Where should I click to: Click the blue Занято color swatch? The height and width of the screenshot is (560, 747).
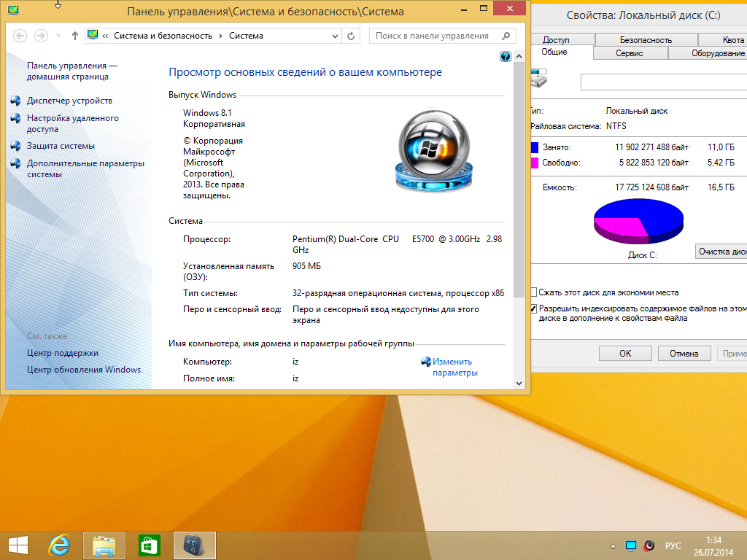(535, 147)
